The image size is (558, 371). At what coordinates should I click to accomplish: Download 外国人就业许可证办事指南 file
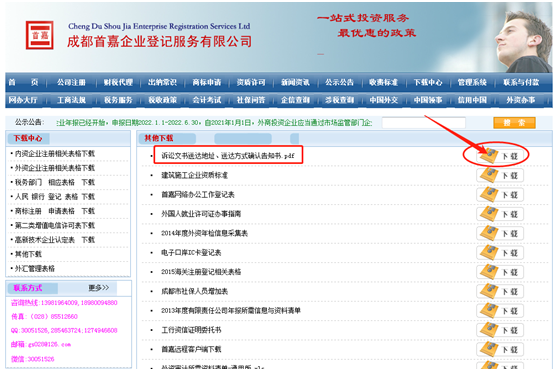tap(500, 214)
